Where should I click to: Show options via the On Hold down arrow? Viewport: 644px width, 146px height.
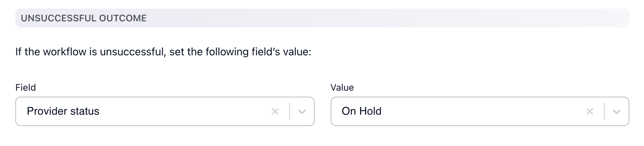(x=616, y=111)
